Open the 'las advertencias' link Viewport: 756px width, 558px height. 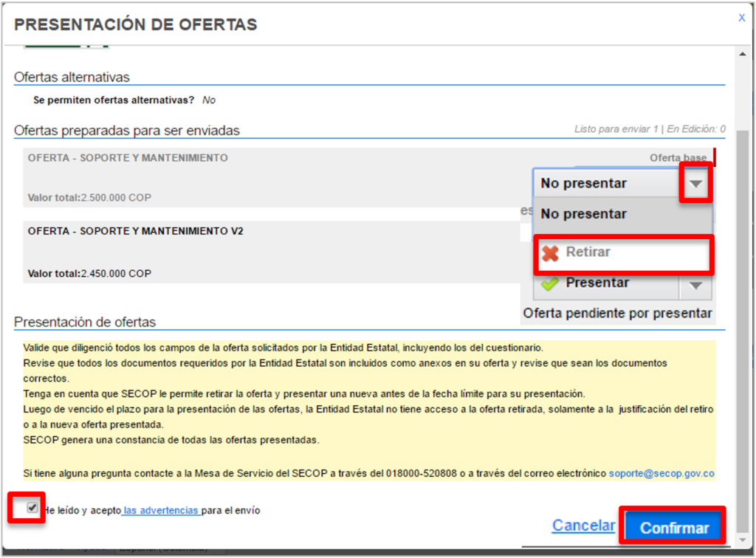pyautogui.click(x=162, y=510)
